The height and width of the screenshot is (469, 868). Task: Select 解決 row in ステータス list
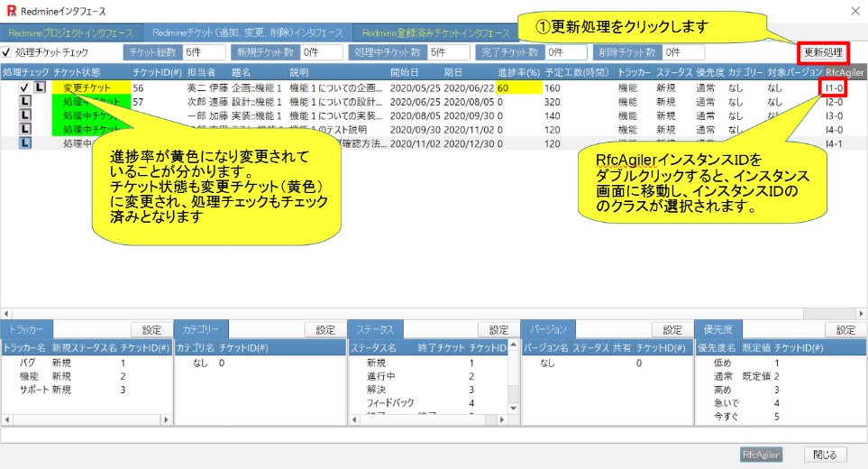point(428,390)
